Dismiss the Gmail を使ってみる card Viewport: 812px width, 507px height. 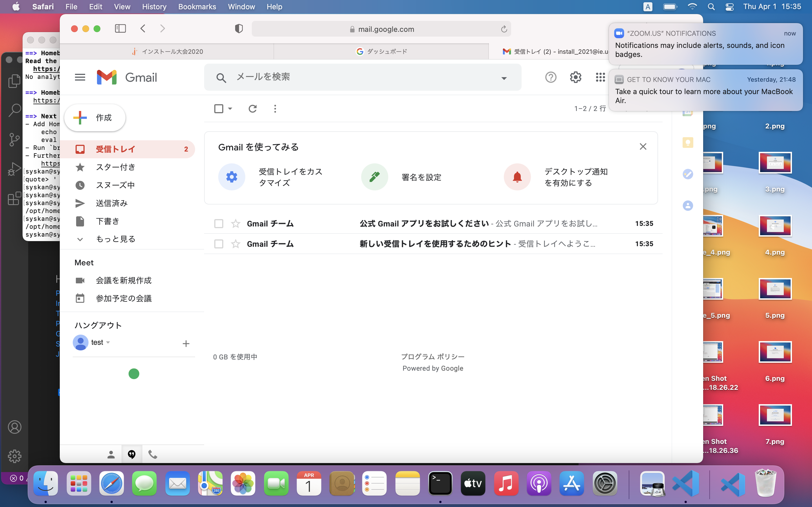point(643,146)
